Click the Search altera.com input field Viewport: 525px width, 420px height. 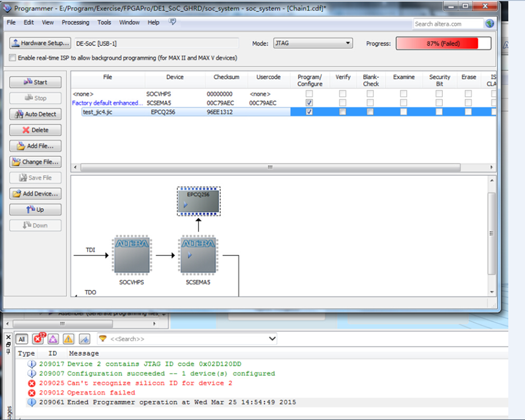[448, 23]
